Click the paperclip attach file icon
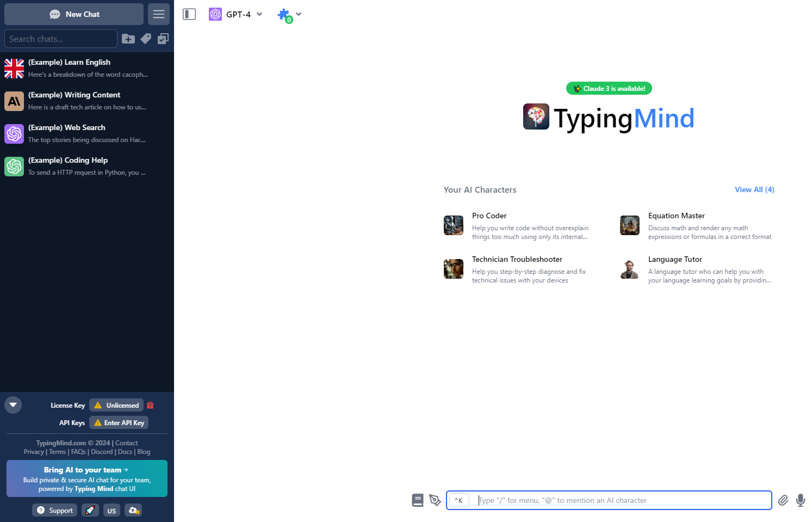 pyautogui.click(x=783, y=500)
